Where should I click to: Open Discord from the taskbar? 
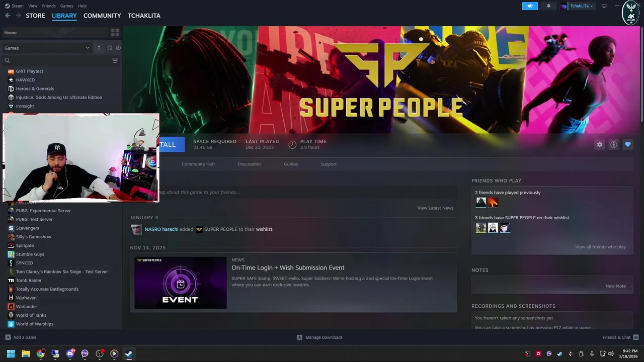pos(70,353)
